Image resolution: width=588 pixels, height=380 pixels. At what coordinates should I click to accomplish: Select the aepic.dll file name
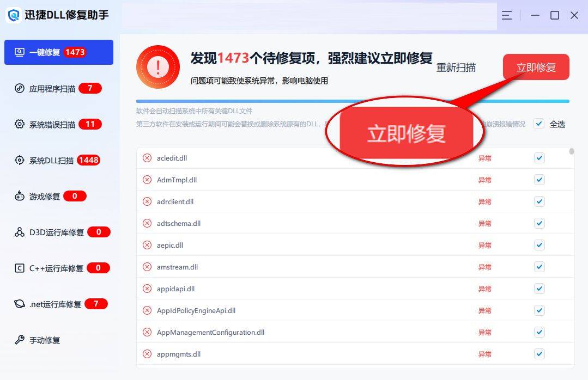point(170,245)
